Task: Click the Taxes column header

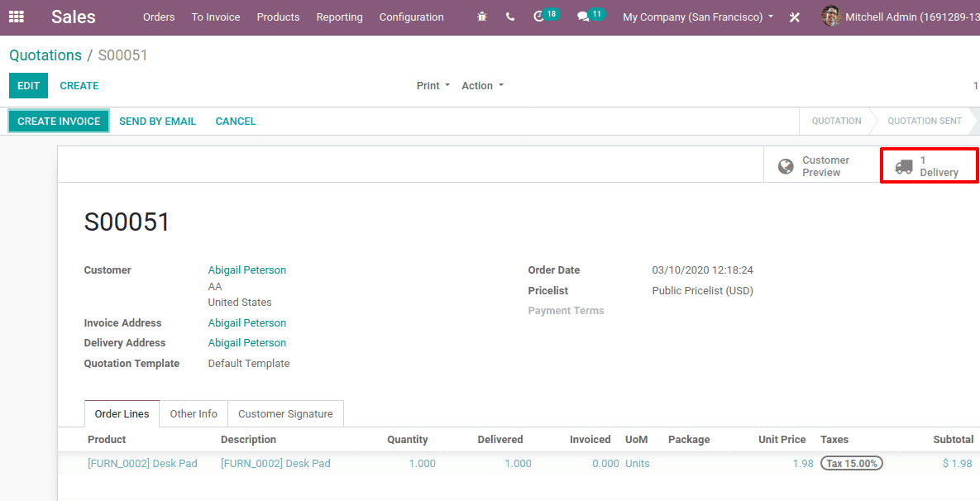Action: (x=834, y=440)
